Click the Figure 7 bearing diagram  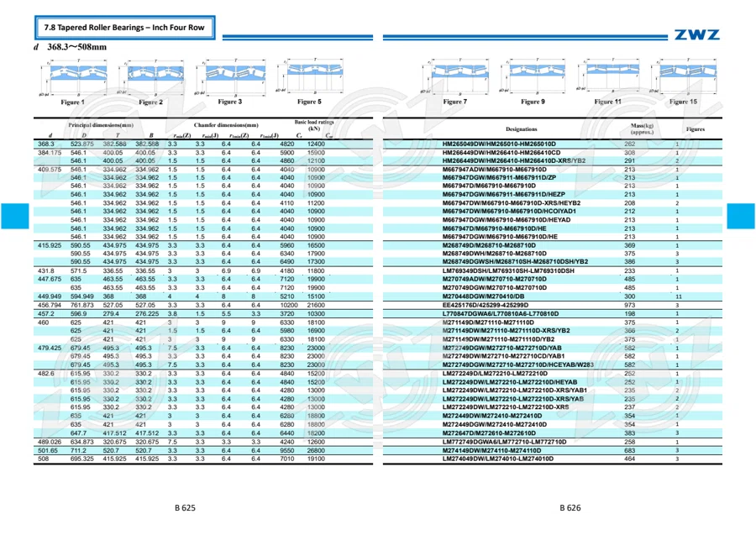[455, 78]
